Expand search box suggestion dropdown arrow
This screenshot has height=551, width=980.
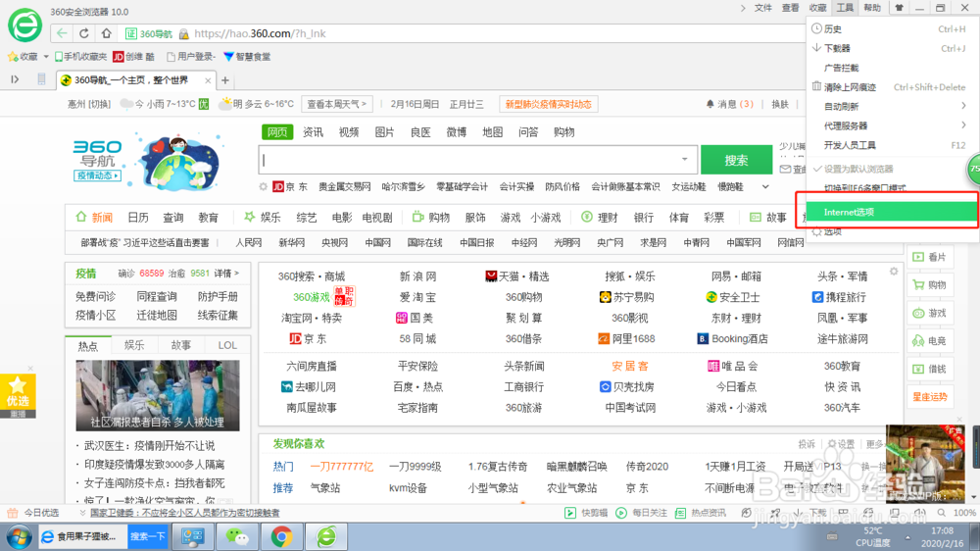684,159
